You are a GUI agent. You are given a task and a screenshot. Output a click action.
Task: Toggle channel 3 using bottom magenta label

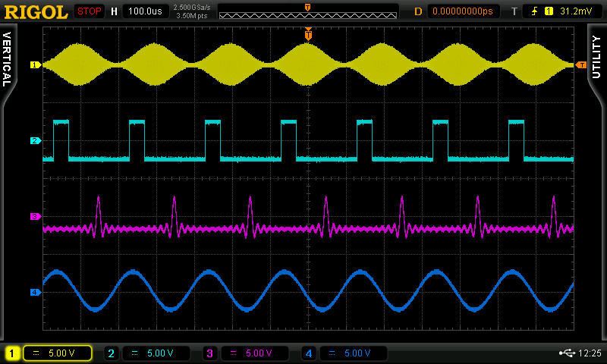tap(210, 353)
